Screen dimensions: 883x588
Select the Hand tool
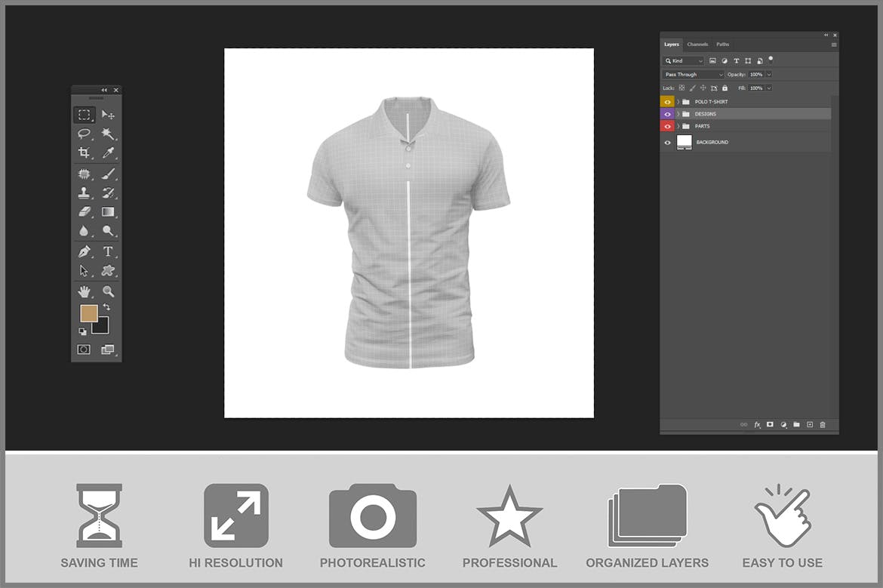(85, 291)
